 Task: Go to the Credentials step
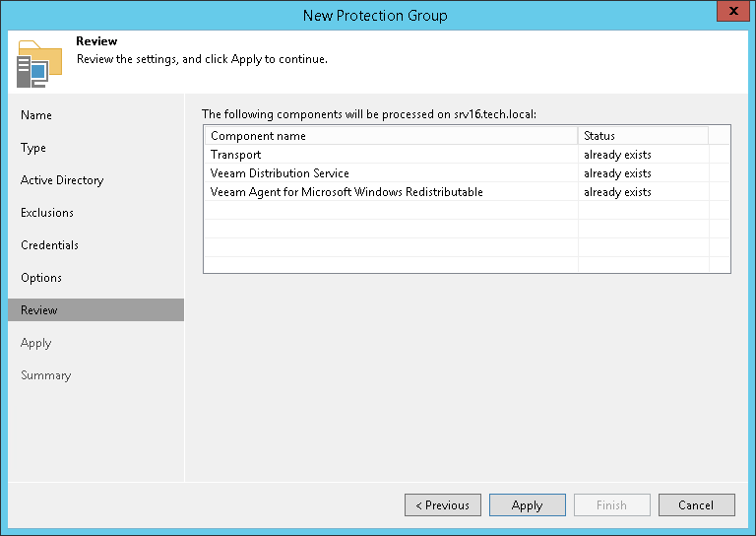point(49,245)
